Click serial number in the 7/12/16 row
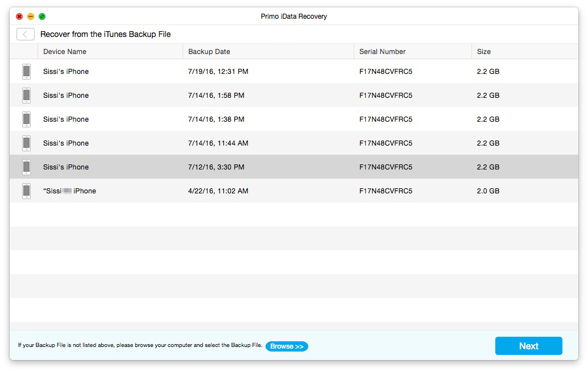This screenshot has width=588, height=372. [386, 167]
